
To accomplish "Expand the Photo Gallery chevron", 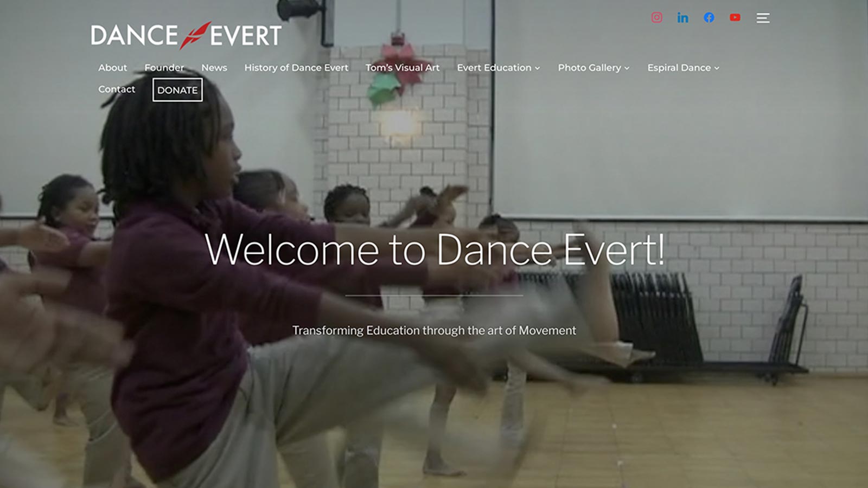I will pyautogui.click(x=627, y=68).
